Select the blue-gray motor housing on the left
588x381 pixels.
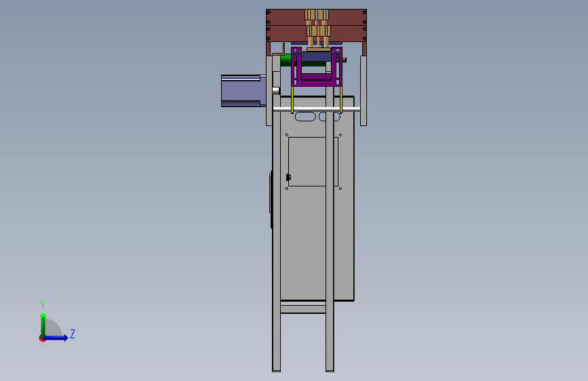(x=243, y=91)
